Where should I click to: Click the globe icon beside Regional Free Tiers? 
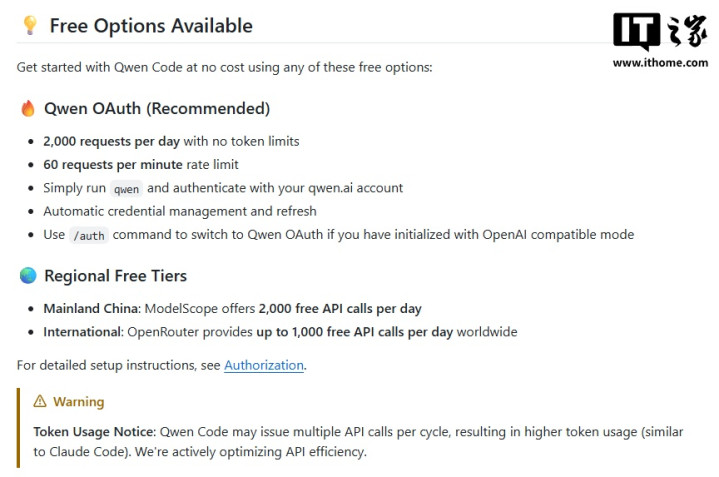pyautogui.click(x=28, y=275)
